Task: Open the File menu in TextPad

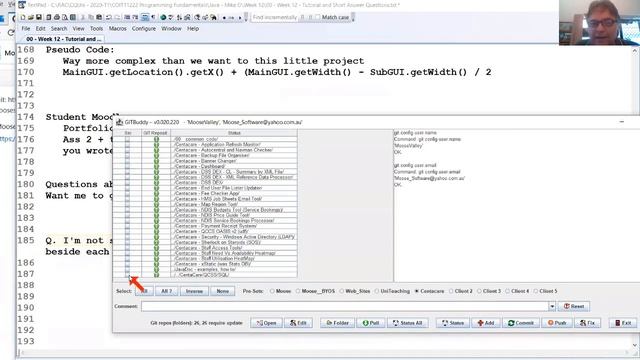Action: [x=26, y=29]
